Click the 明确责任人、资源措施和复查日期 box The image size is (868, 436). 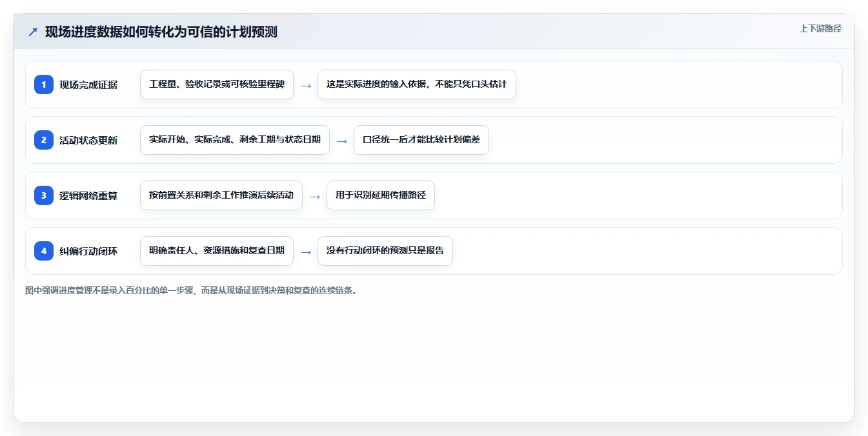coord(217,251)
